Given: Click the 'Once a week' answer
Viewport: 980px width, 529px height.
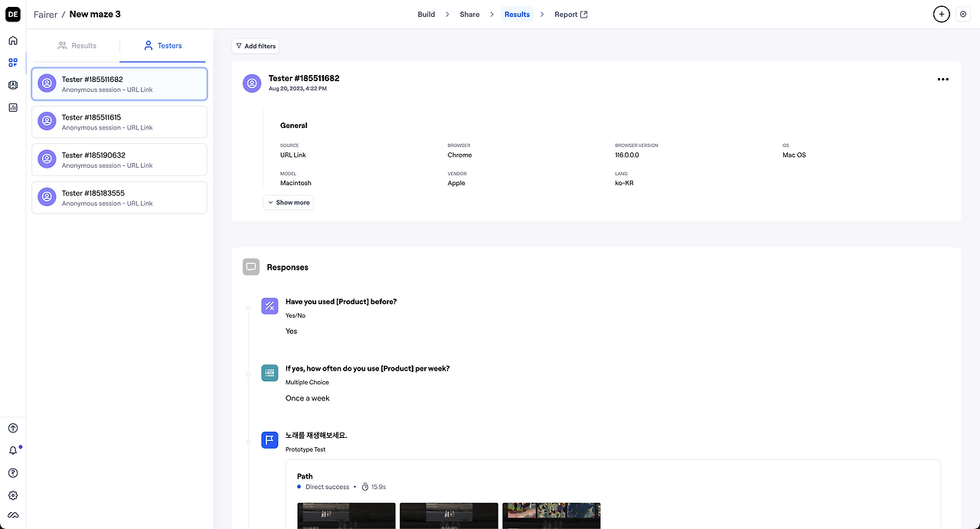Looking at the screenshot, I should click(308, 398).
